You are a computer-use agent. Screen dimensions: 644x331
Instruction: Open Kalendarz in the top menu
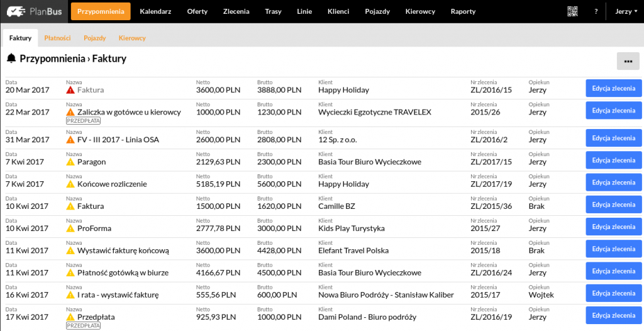155,11
